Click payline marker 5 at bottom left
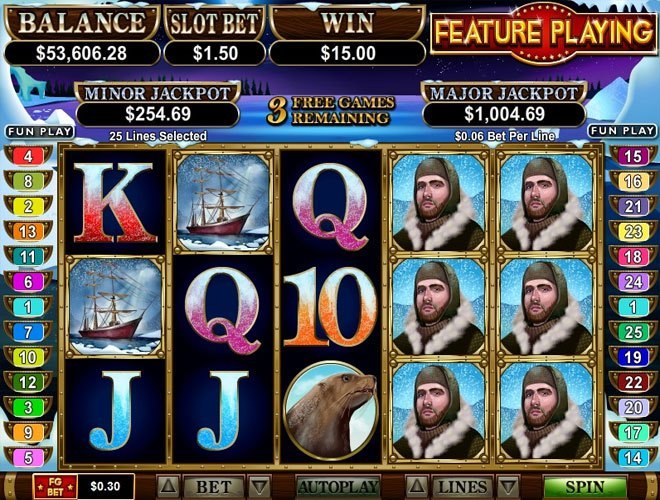This screenshot has height=500, width=660. [x=28, y=457]
